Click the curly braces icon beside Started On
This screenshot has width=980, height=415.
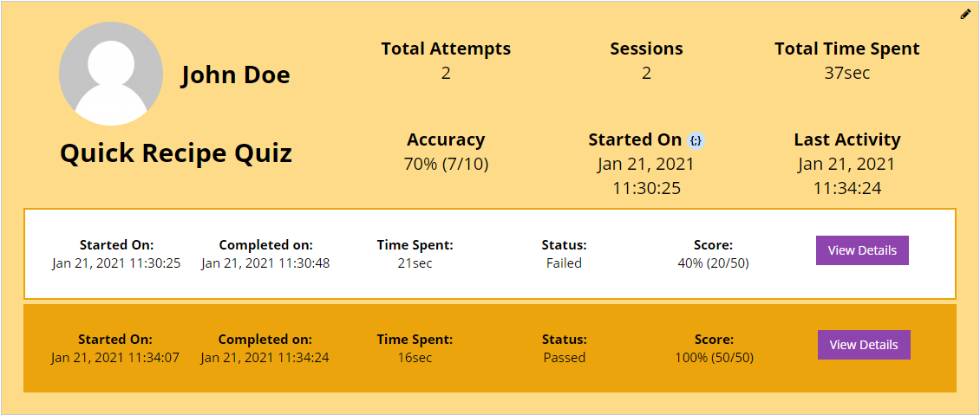click(x=696, y=140)
